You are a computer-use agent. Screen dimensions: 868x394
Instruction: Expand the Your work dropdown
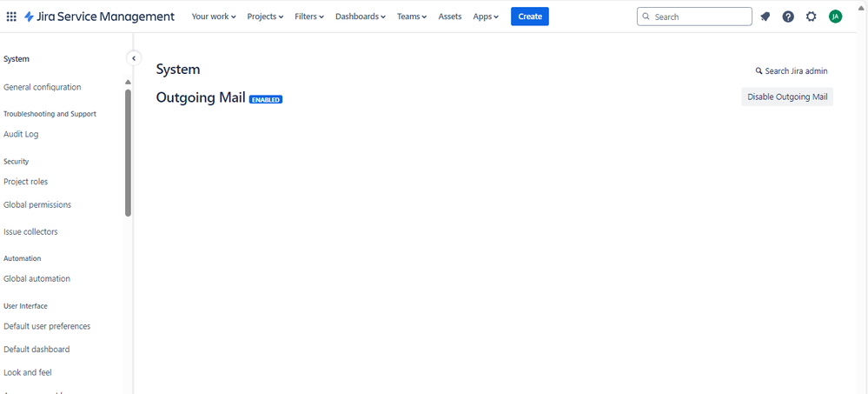tap(214, 17)
